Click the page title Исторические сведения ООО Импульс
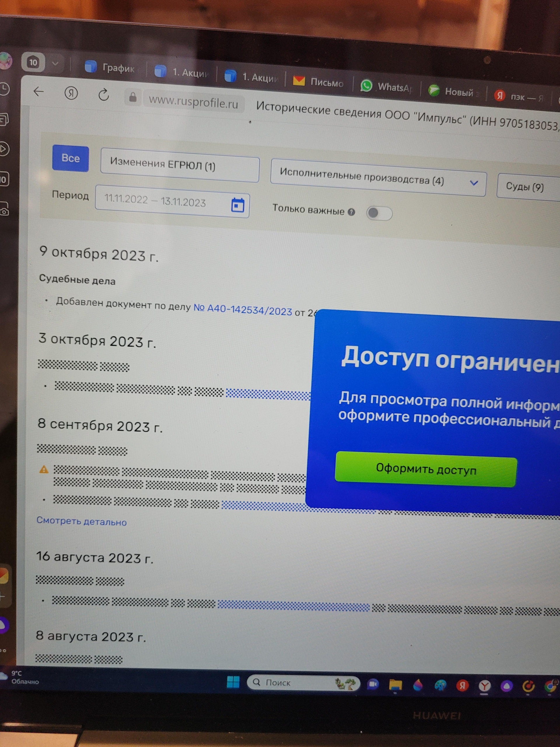 click(x=408, y=116)
